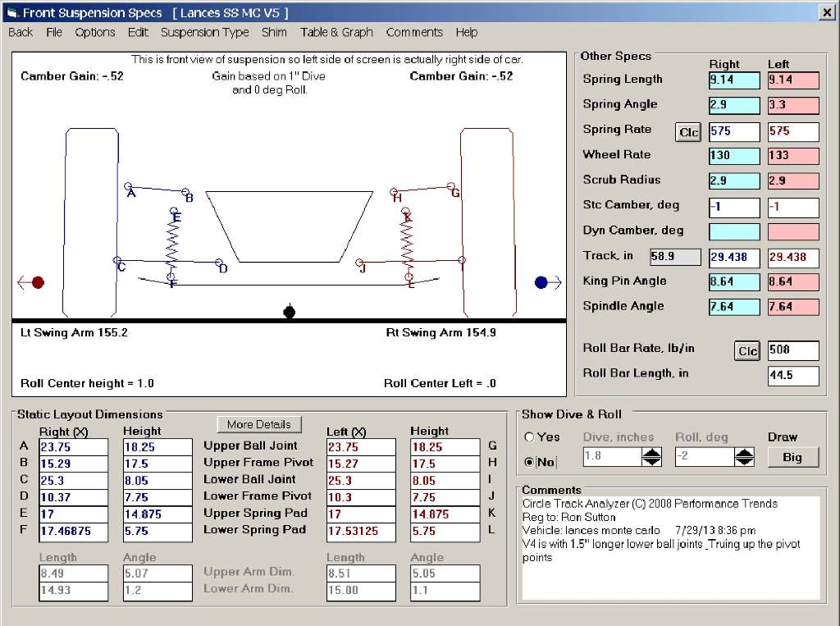
Task: Open the Table & Graph menu
Action: 336,33
